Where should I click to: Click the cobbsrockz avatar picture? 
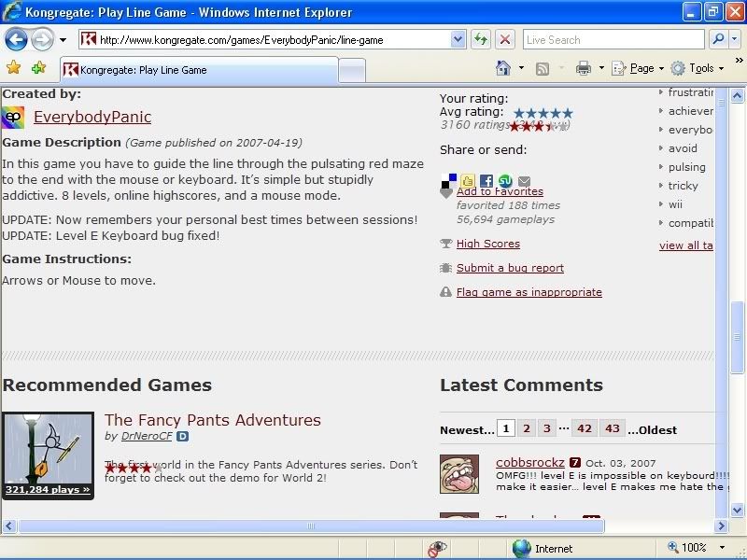459,474
